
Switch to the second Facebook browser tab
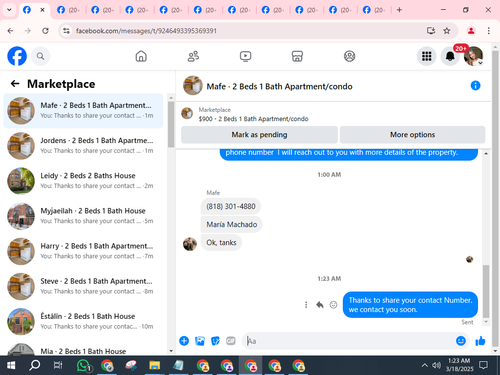[x=68, y=10]
